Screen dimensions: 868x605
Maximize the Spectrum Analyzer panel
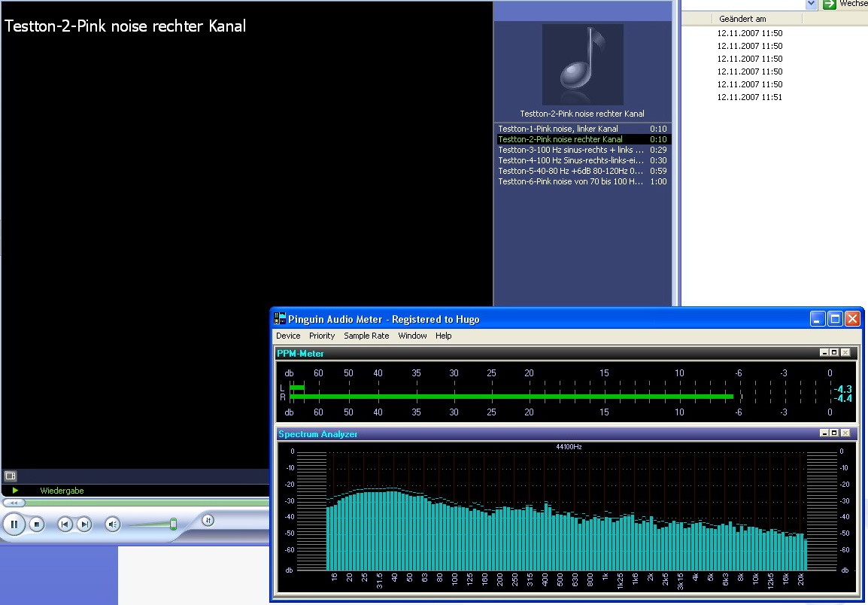(x=834, y=433)
